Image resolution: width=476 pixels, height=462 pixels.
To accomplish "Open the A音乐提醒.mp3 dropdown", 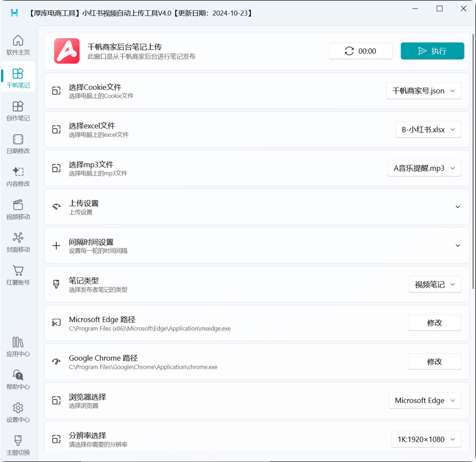I will (424, 168).
